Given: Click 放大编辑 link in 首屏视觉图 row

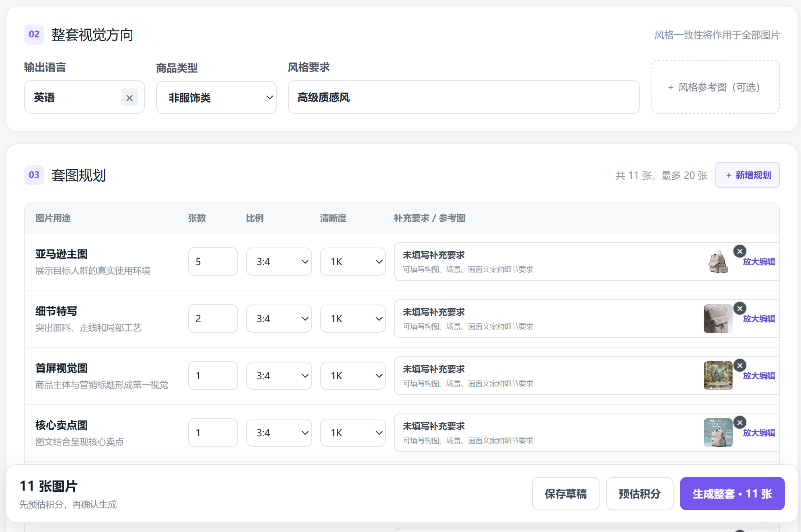Looking at the screenshot, I should tap(759, 376).
